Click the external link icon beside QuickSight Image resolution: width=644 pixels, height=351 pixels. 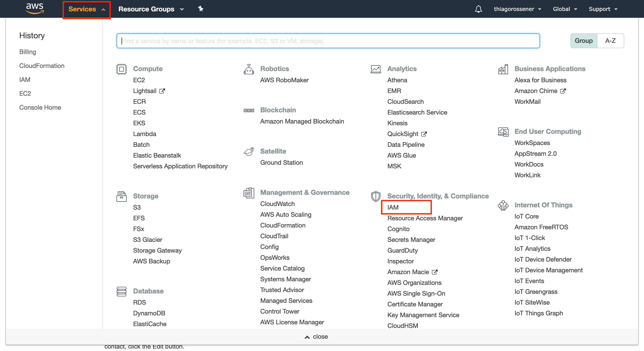[x=424, y=134]
